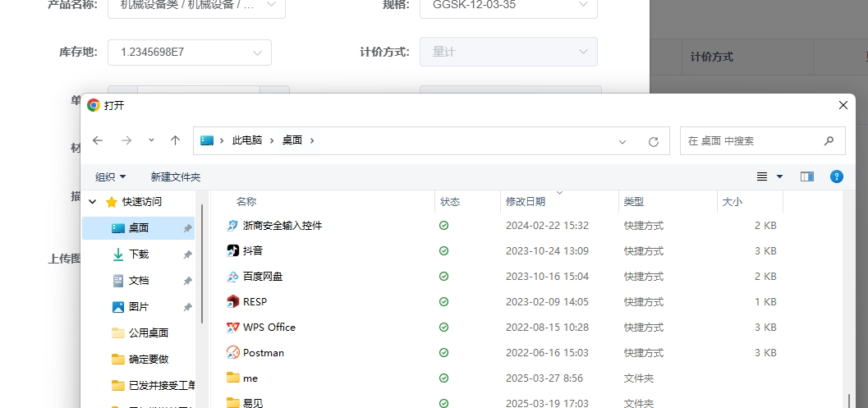Go forward using the right arrow
The height and width of the screenshot is (408, 868).
pos(126,140)
